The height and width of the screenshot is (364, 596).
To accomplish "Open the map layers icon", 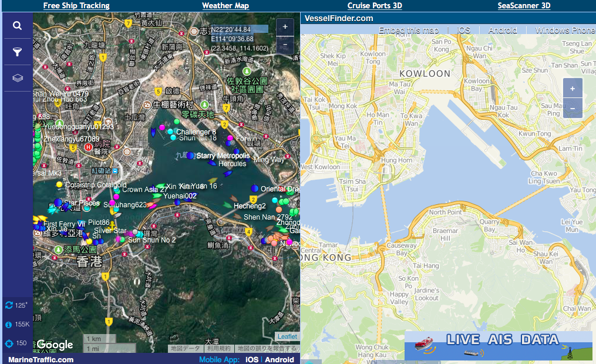I will pos(18,78).
